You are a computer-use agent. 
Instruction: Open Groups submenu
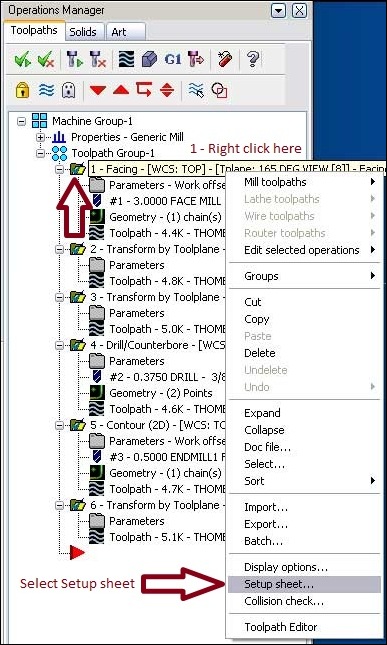[304, 276]
